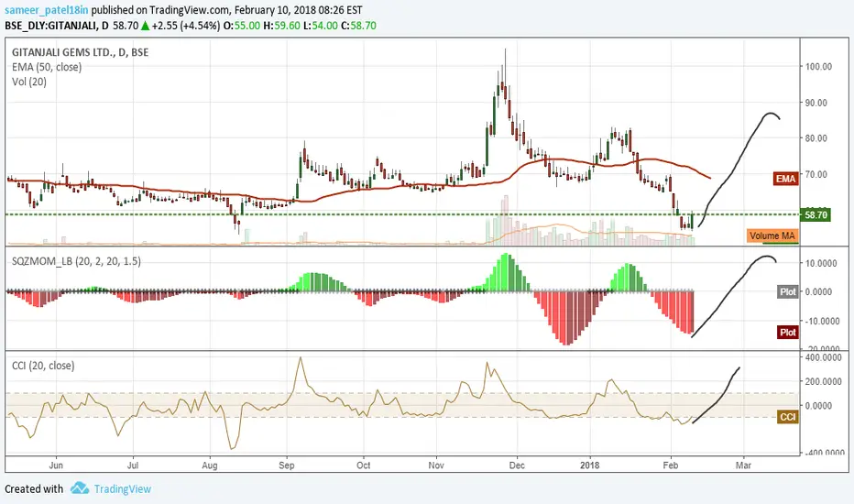The image size is (854, 504).
Task: Click the 0.0000 value on CCI scale
Action: pyautogui.click(x=818, y=405)
